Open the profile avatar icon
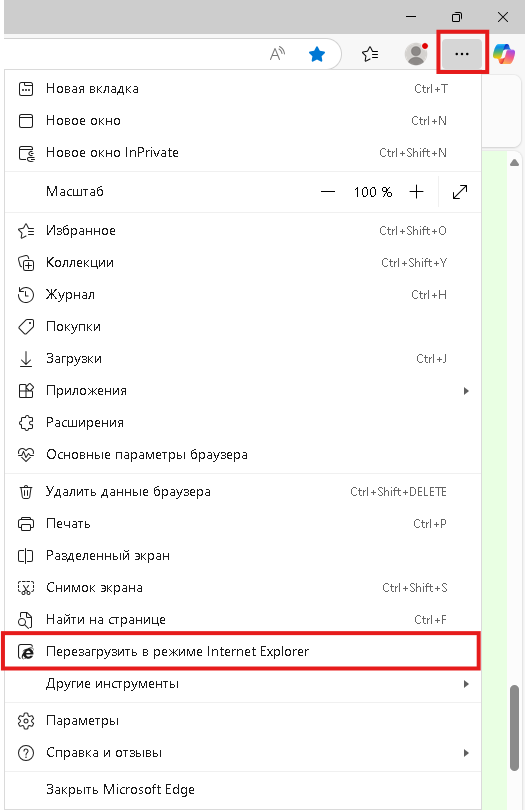Viewport: 525px width, 810px height. (x=416, y=54)
